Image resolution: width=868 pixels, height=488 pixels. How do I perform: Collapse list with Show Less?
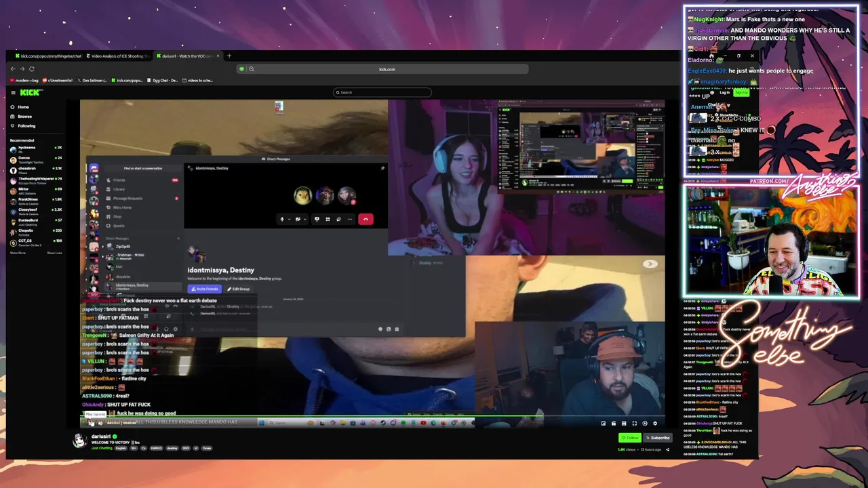[54, 253]
